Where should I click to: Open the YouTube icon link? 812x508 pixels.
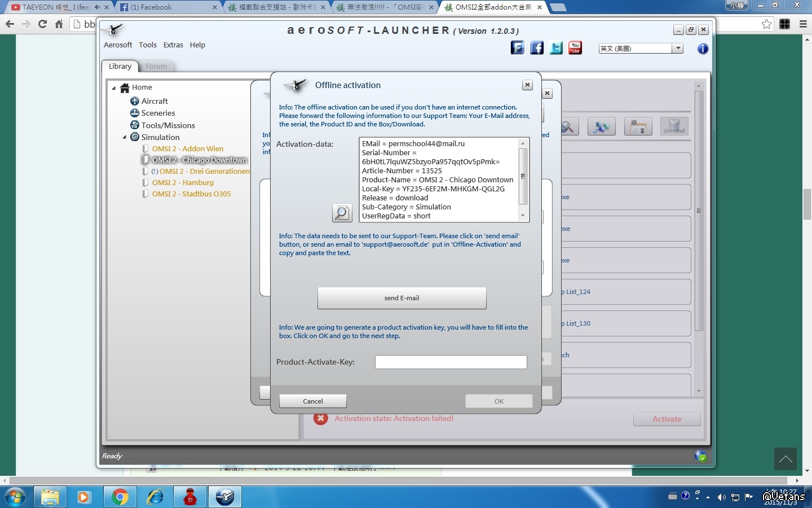click(575, 48)
